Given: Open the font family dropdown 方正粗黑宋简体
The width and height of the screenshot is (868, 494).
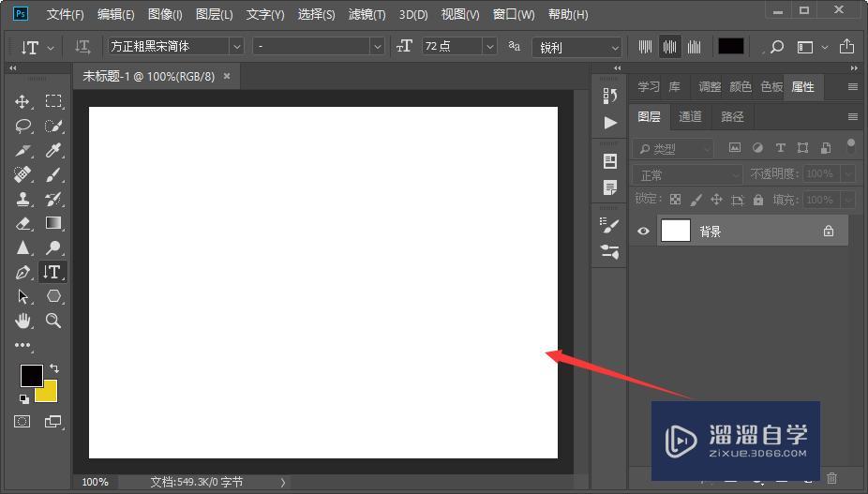Looking at the screenshot, I should click(x=237, y=47).
